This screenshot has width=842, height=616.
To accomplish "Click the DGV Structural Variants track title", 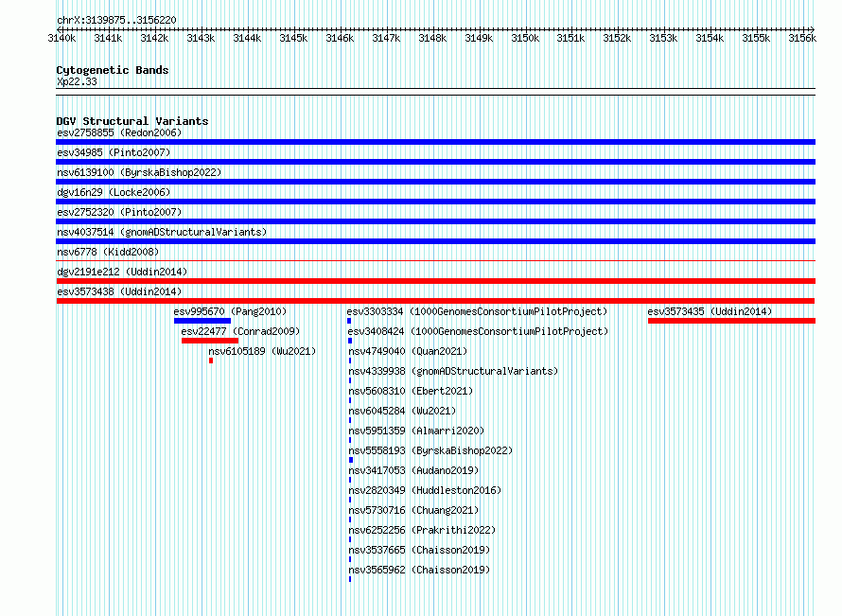I will point(132,121).
